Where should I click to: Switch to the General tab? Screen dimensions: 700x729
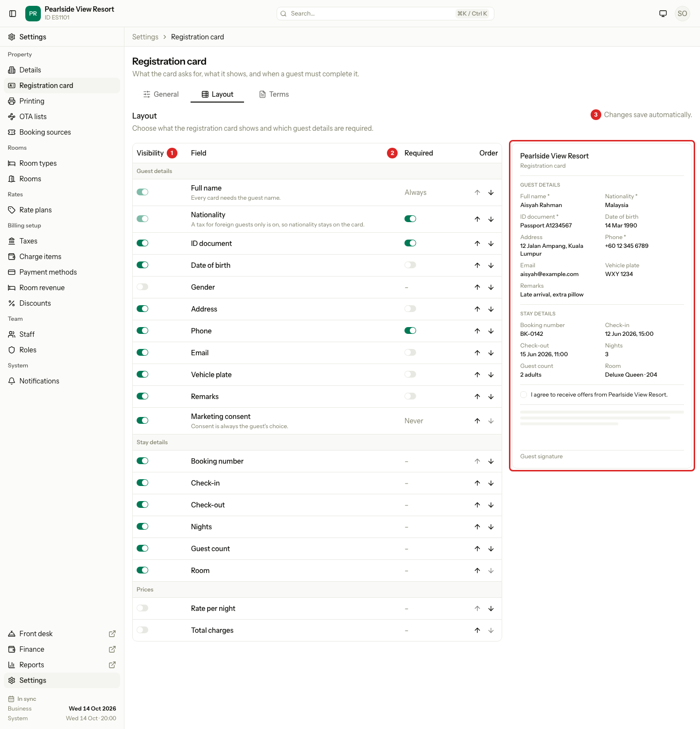click(x=161, y=94)
